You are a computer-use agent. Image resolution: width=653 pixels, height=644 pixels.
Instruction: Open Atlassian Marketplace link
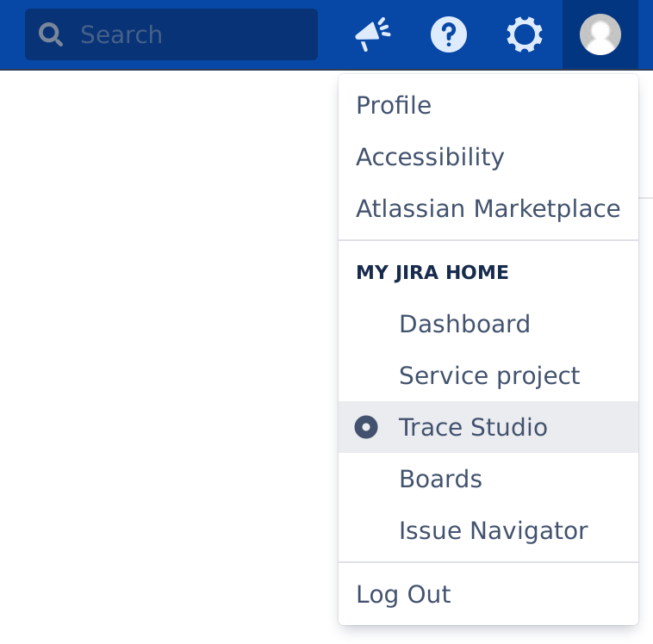coord(488,208)
